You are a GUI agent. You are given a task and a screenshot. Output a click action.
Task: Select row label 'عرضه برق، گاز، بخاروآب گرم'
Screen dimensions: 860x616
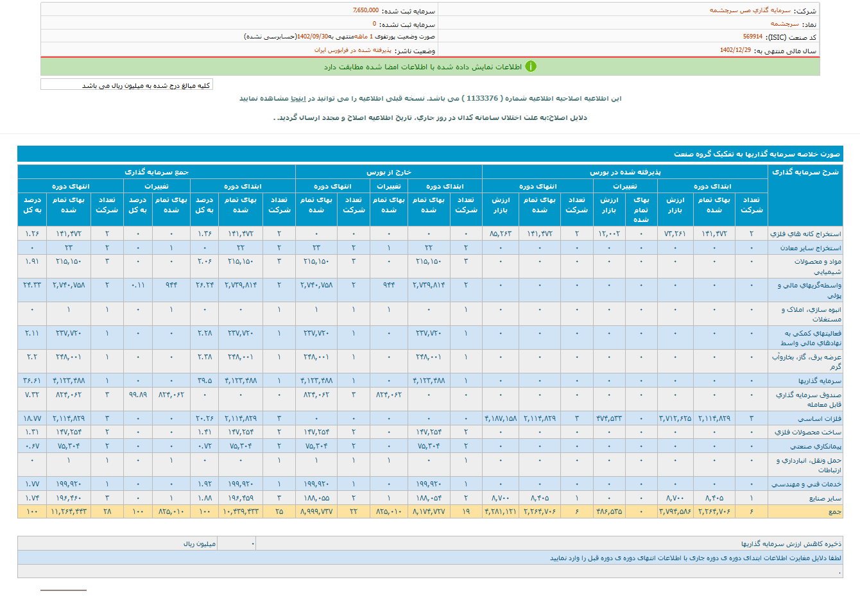pyautogui.click(x=807, y=361)
